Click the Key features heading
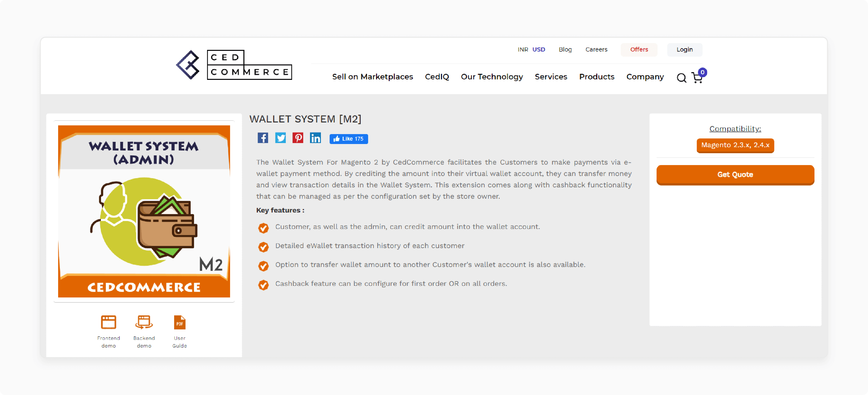This screenshot has height=395, width=868. 280,210
